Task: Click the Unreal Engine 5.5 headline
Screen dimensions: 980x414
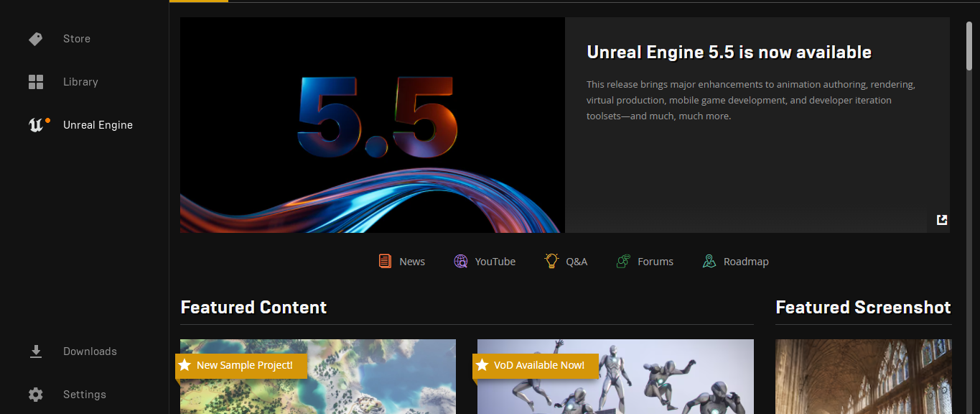Action: pyautogui.click(x=729, y=52)
